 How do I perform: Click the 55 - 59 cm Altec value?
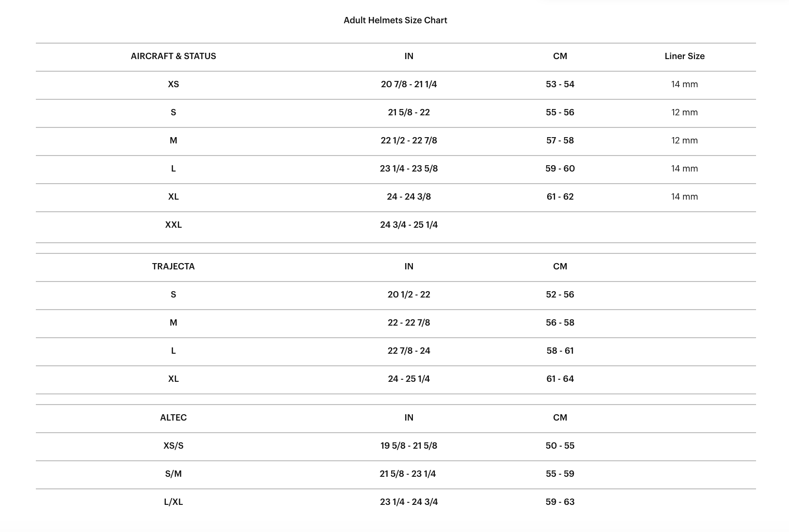tap(560, 474)
